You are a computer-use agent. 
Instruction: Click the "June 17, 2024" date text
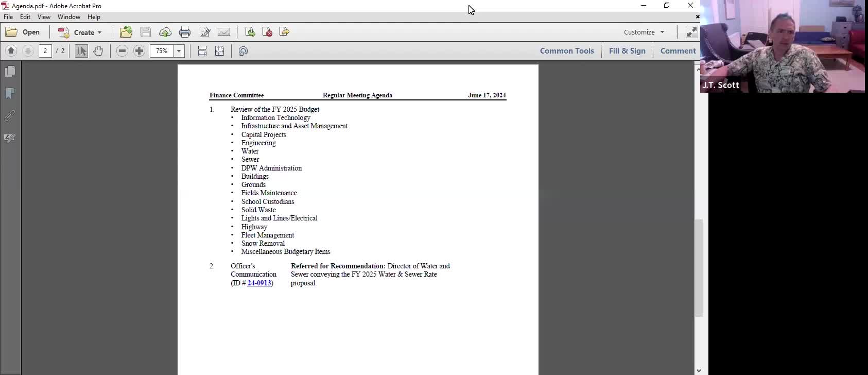(487, 95)
